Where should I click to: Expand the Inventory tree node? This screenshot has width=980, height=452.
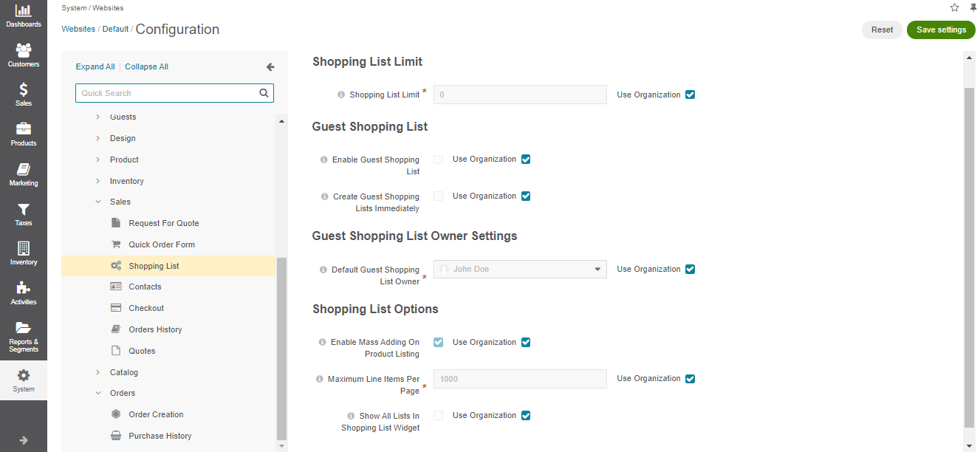pyautogui.click(x=98, y=181)
